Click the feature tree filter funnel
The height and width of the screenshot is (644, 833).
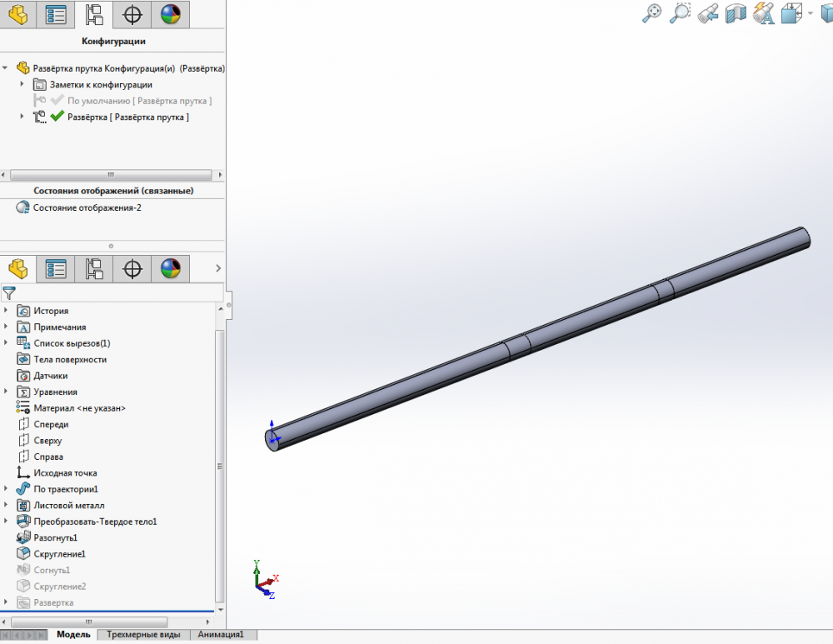pyautogui.click(x=9, y=293)
